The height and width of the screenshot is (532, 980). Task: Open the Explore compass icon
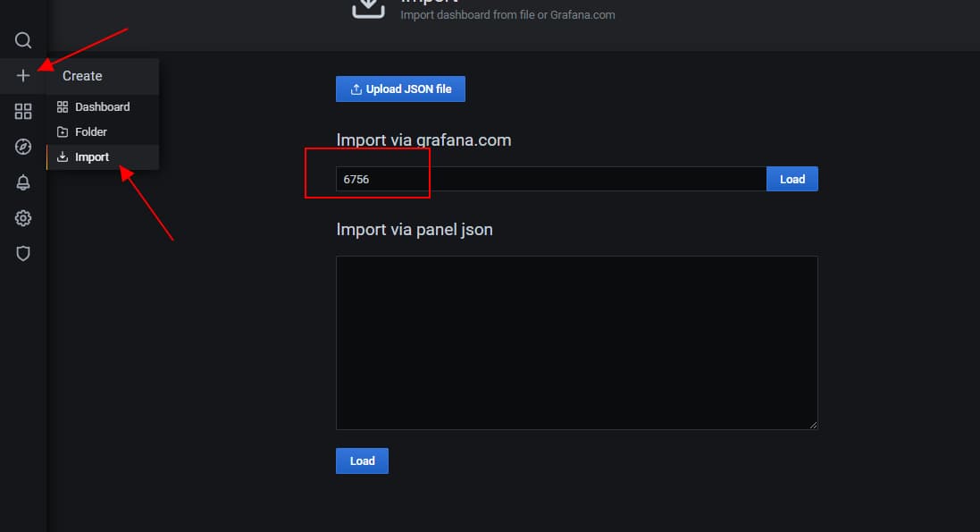pyautogui.click(x=23, y=147)
